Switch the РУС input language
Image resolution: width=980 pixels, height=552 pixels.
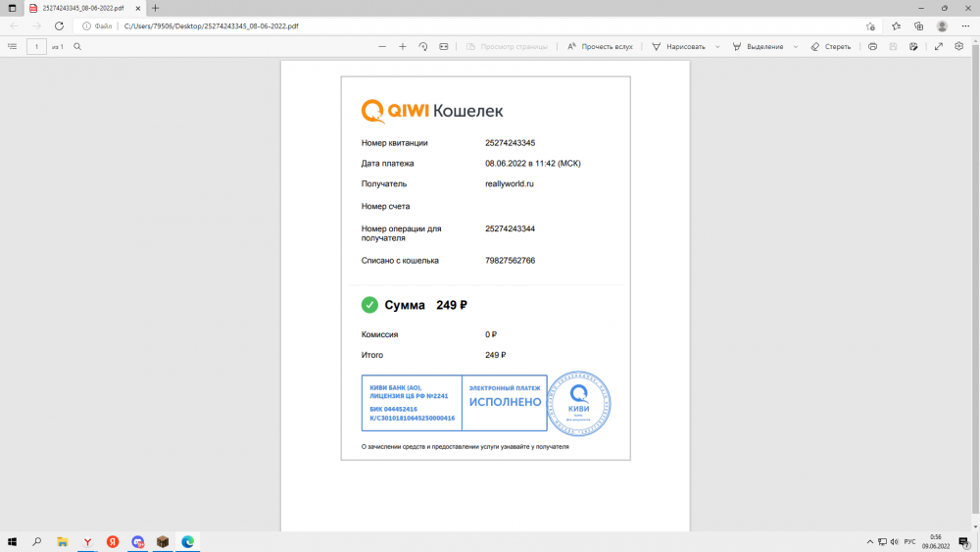(x=910, y=542)
